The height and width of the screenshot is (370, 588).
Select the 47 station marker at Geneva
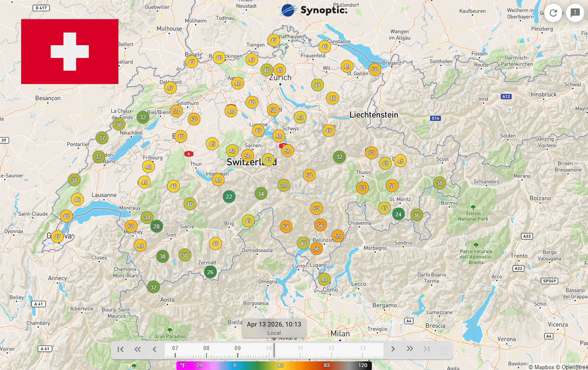point(57,237)
